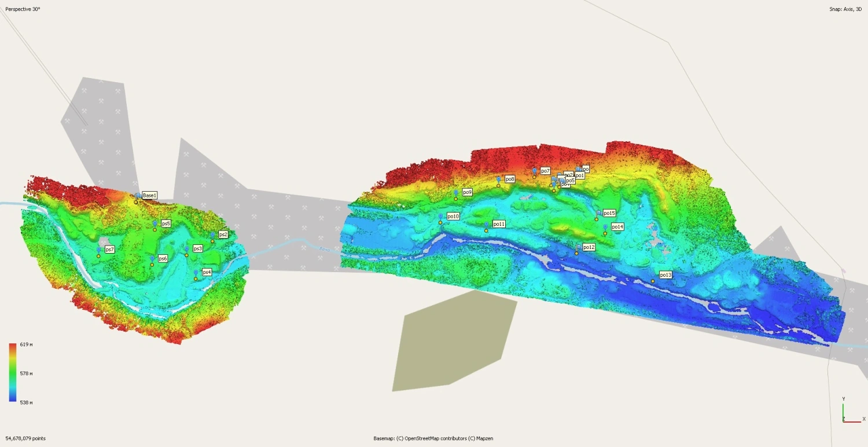The image size is (868, 447).
Task: Select the ps7 marker flag
Action: (x=98, y=250)
